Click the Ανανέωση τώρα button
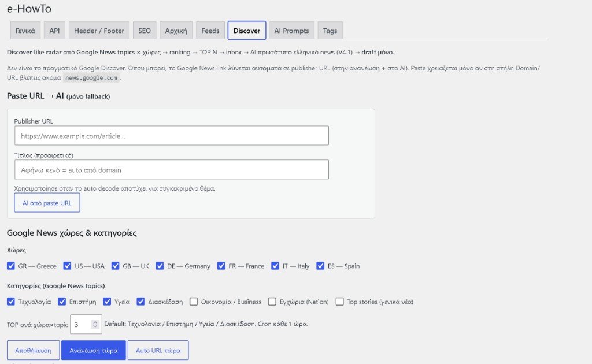Screen dimensions: 592x364 pyautogui.click(x=94, y=350)
